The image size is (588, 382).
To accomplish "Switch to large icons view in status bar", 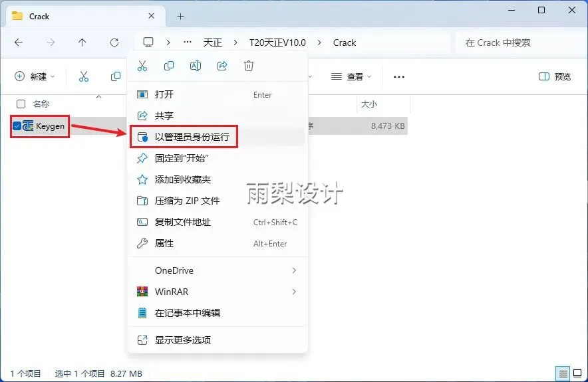I will pyautogui.click(x=577, y=373).
